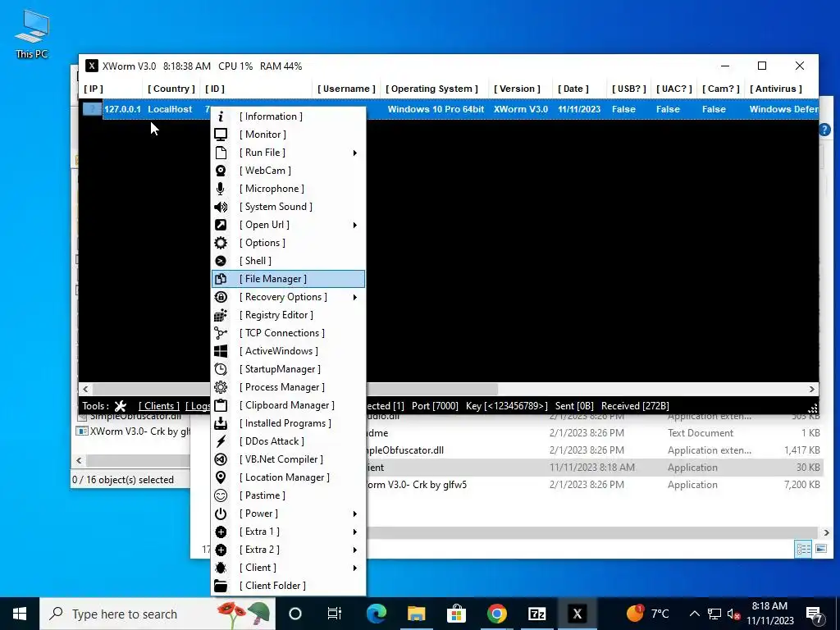Select the 127.0.0.1 IP cell

[123, 109]
